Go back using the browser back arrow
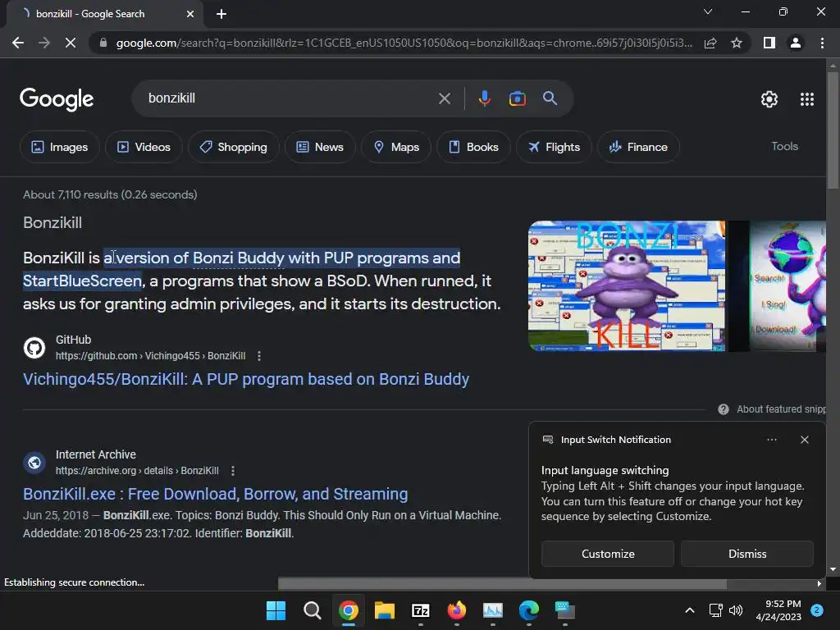The image size is (840, 630). point(18,43)
